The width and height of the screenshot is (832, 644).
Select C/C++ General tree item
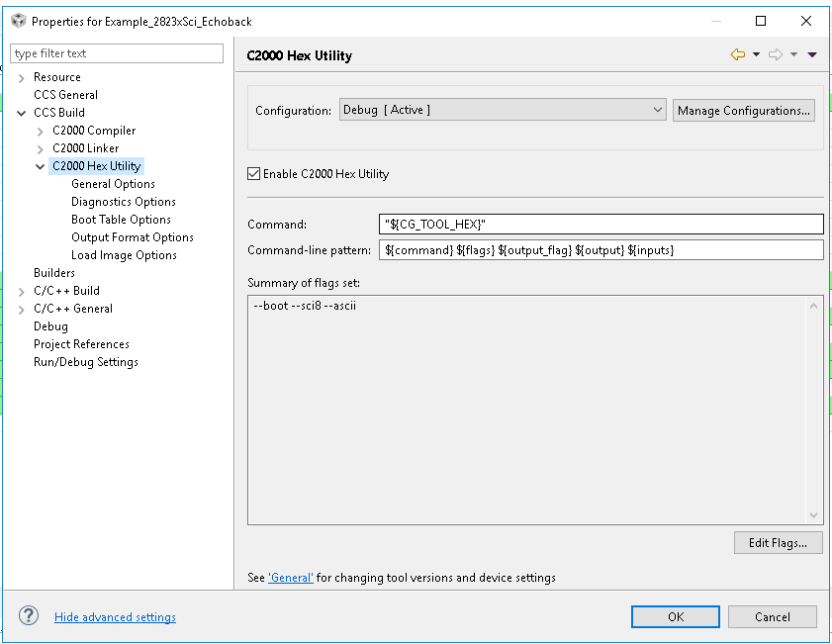[73, 309]
